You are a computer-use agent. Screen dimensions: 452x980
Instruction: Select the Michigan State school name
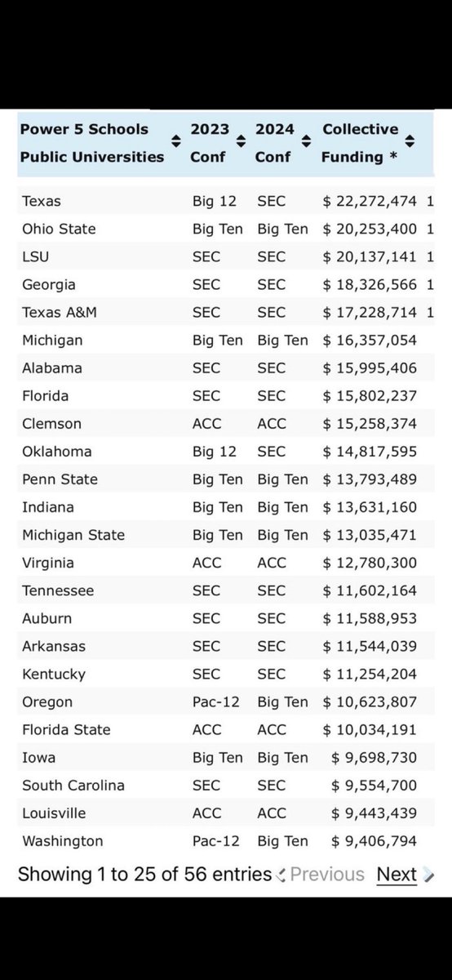point(73,535)
